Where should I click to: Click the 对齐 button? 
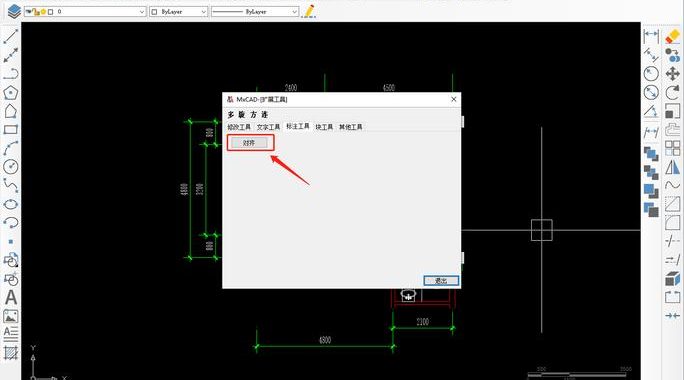click(249, 143)
